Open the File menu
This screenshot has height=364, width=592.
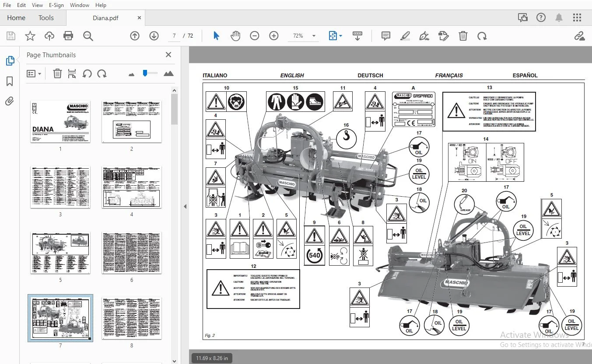tap(7, 5)
